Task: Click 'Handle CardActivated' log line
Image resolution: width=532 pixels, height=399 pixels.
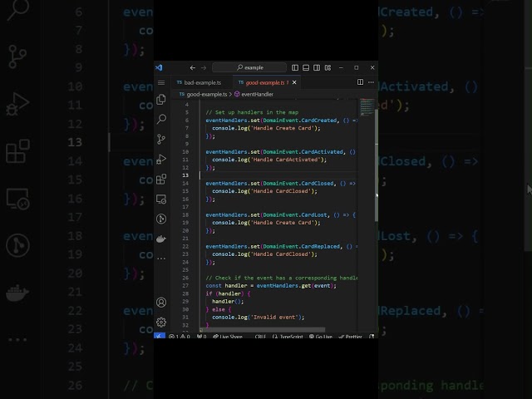Action: (x=269, y=160)
